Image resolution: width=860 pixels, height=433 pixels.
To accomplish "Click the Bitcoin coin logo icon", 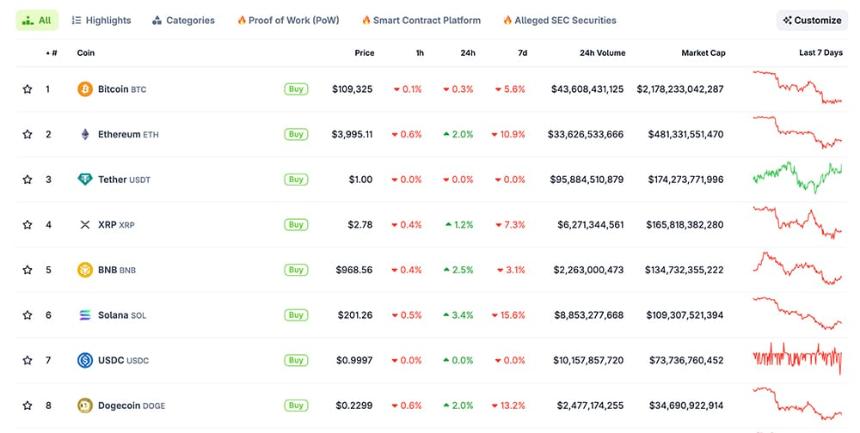I will [85, 89].
